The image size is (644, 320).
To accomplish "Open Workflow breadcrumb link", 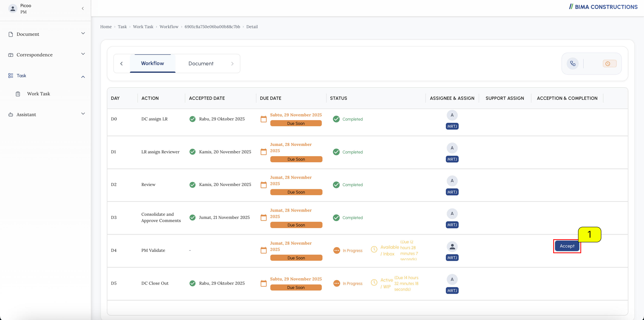I will pyautogui.click(x=169, y=27).
